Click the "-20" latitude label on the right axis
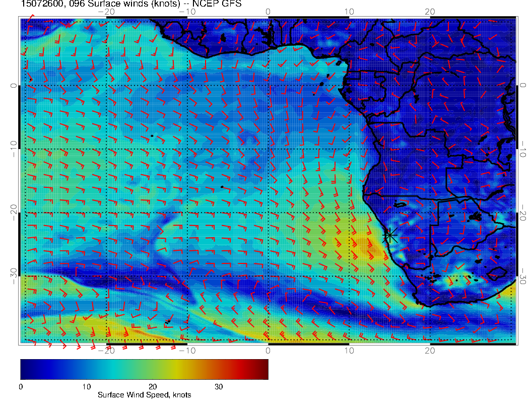This screenshot has height=411, width=532. (x=523, y=213)
